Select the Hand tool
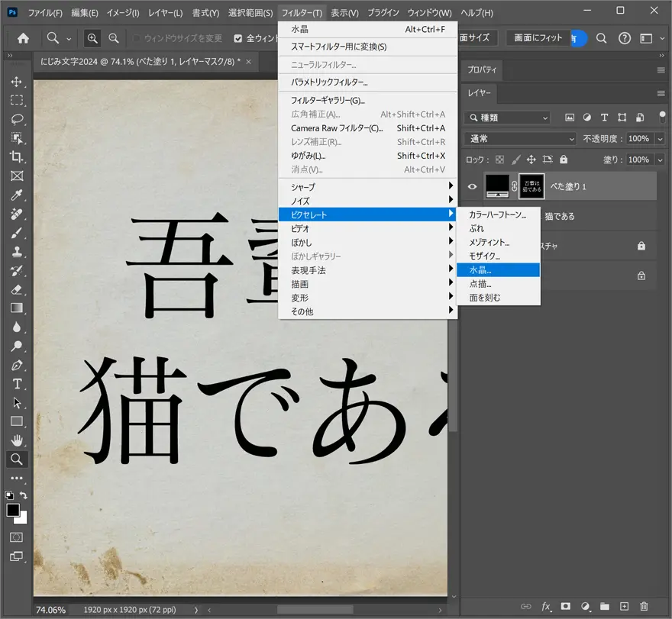Image resolution: width=672 pixels, height=619 pixels. [x=17, y=440]
